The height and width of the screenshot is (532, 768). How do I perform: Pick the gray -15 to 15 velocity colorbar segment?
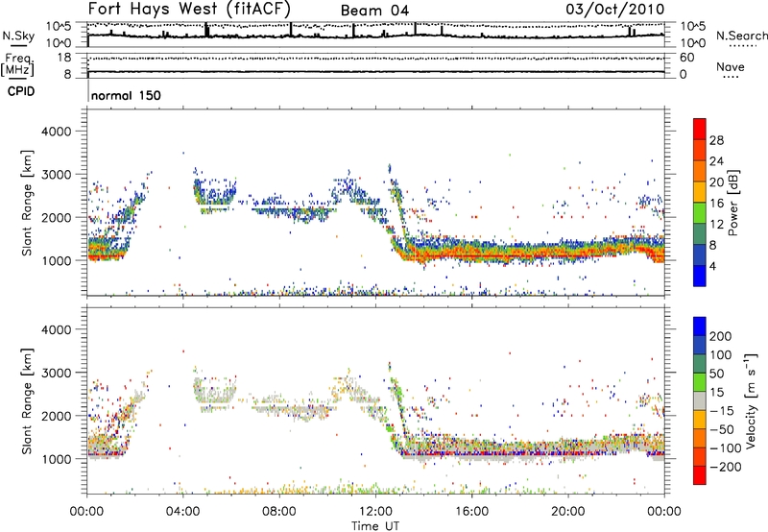(700, 400)
